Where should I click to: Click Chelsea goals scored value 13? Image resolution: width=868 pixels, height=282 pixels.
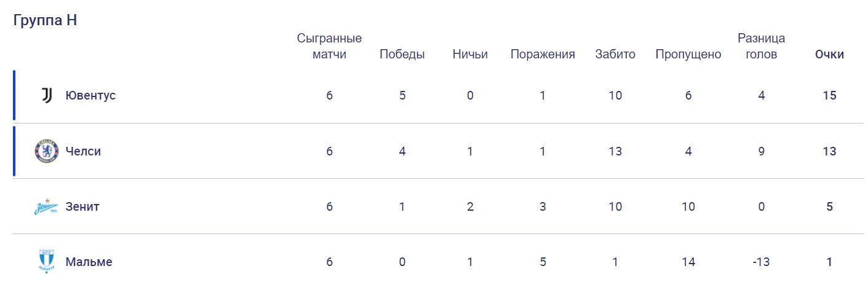pos(615,151)
